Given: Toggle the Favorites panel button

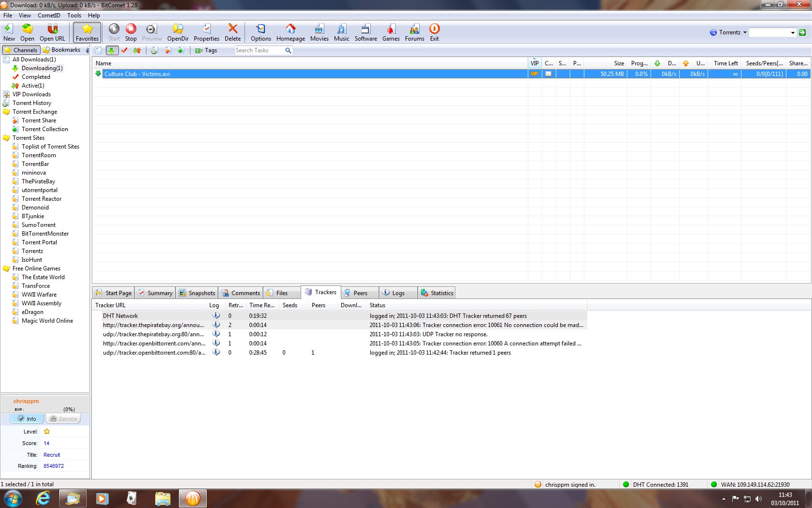Looking at the screenshot, I should tap(87, 32).
